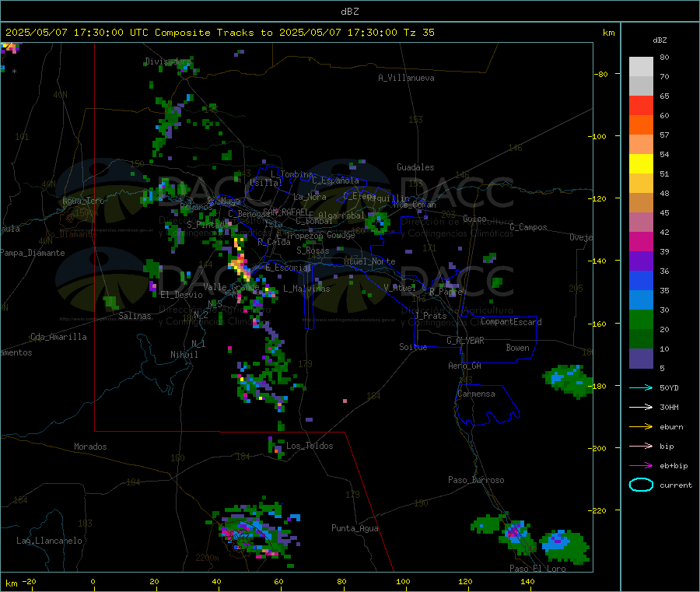Click the Punta_Agua map label

355,528
